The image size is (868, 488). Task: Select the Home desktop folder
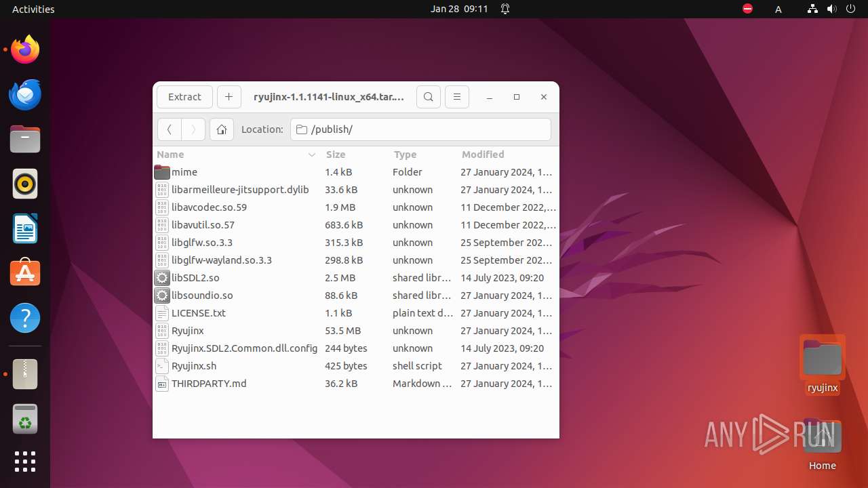(823, 445)
